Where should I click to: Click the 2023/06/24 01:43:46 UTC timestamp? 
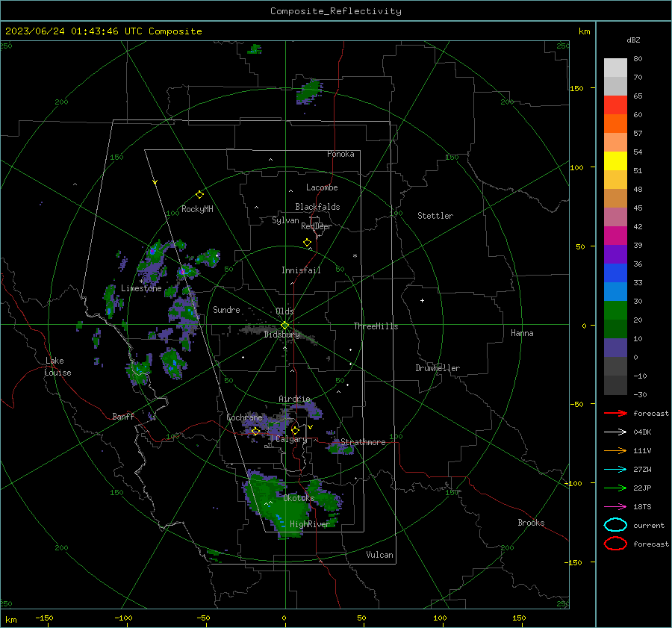(103, 31)
